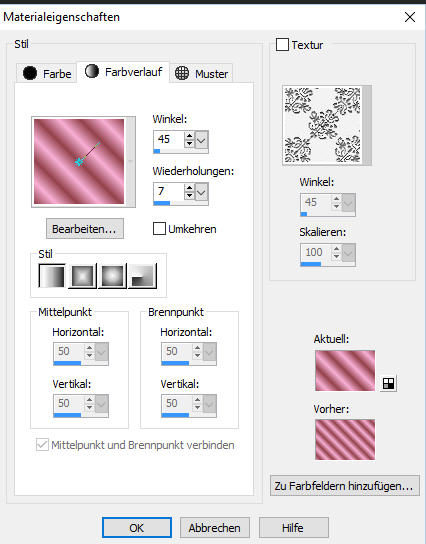Click the Muster grid pattern icon
Image resolution: width=426 pixels, height=544 pixels.
(182, 73)
